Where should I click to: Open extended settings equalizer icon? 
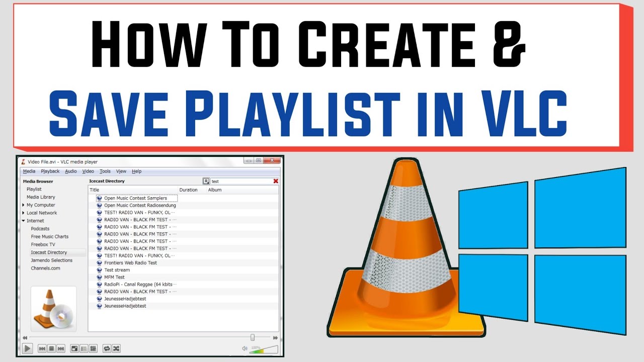coord(93,348)
